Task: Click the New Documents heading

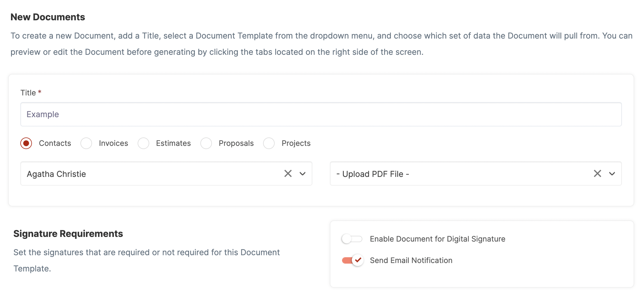Action: pyautogui.click(x=48, y=17)
